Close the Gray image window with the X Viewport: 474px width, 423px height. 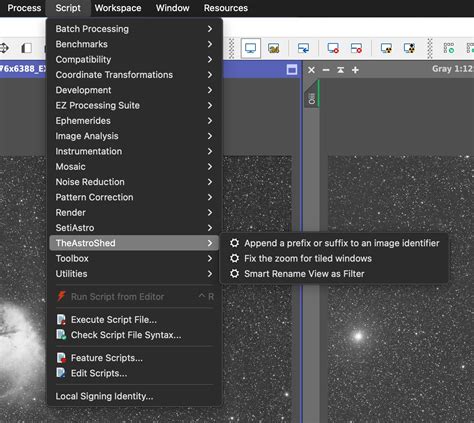(x=311, y=70)
